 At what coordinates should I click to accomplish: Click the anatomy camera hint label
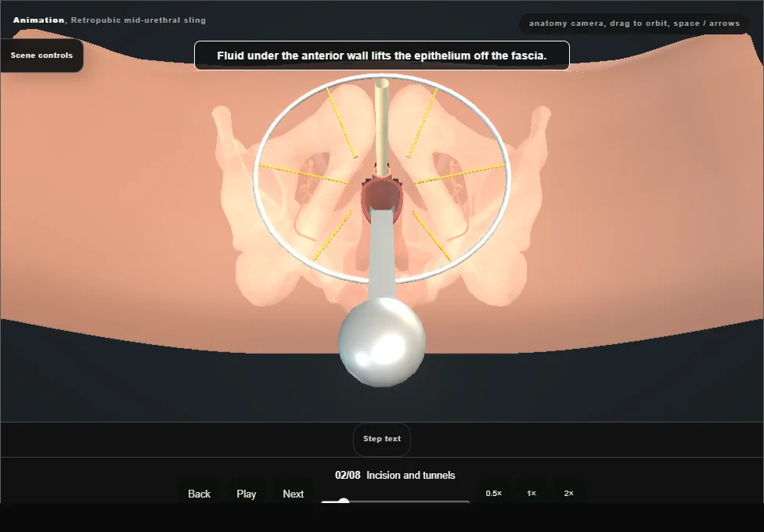[x=634, y=23]
